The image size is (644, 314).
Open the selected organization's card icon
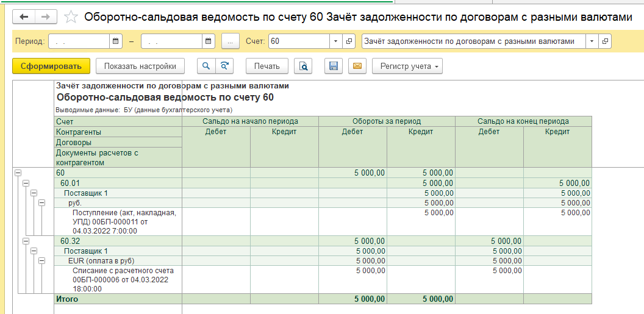point(605,41)
